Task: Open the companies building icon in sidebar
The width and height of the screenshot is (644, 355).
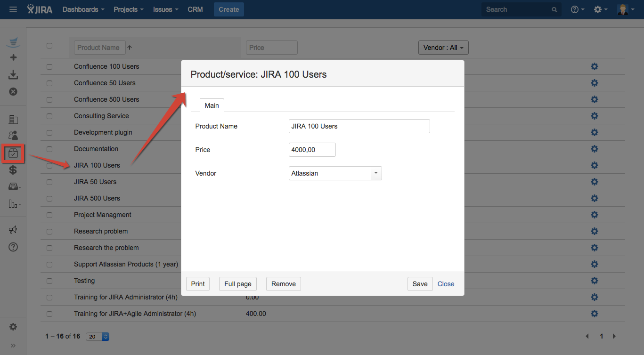Action: (x=13, y=120)
